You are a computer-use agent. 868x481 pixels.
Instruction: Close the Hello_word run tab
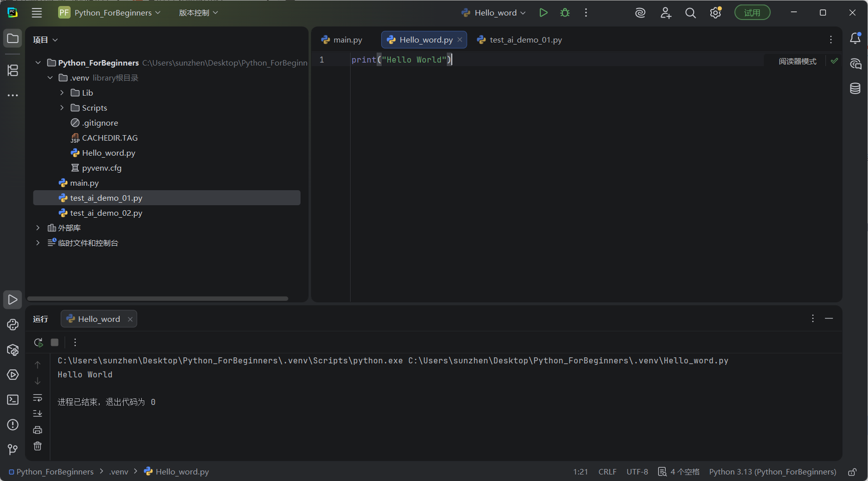(130, 319)
